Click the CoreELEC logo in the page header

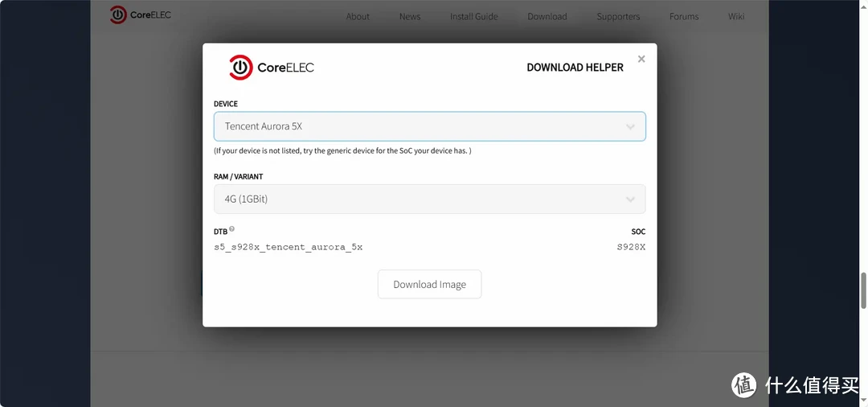(x=141, y=15)
